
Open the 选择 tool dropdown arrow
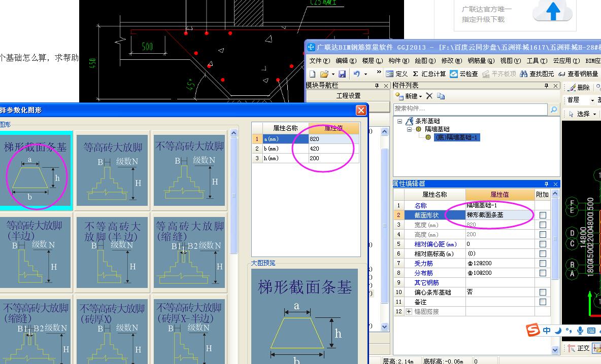pyautogui.click(x=594, y=114)
